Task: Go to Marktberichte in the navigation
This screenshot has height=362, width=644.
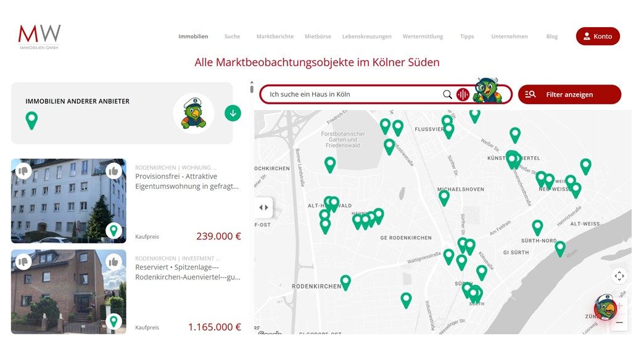Action: 275,36
